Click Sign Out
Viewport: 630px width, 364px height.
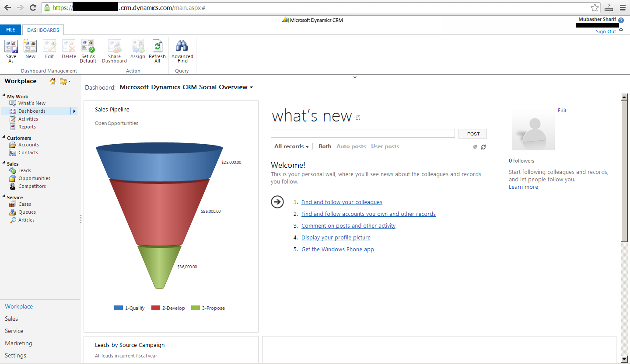tap(605, 31)
